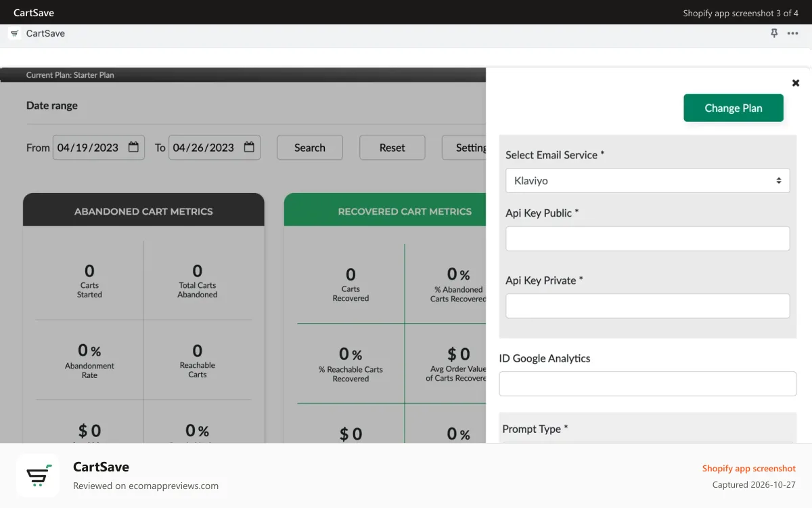The image size is (812, 508).
Task: Click the Search button
Action: 310,148
